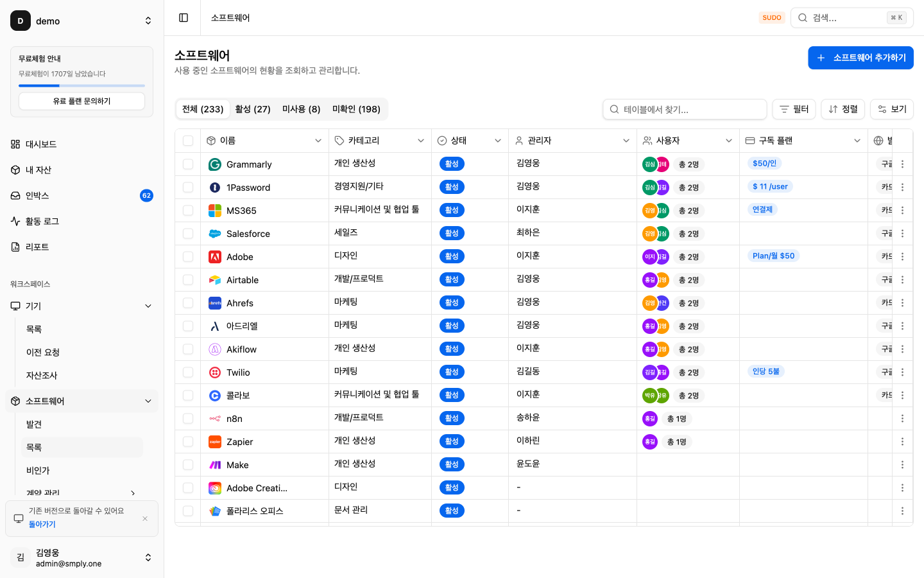Click 소프트웨어 추가하기 button
The width and height of the screenshot is (924, 578).
(x=860, y=58)
